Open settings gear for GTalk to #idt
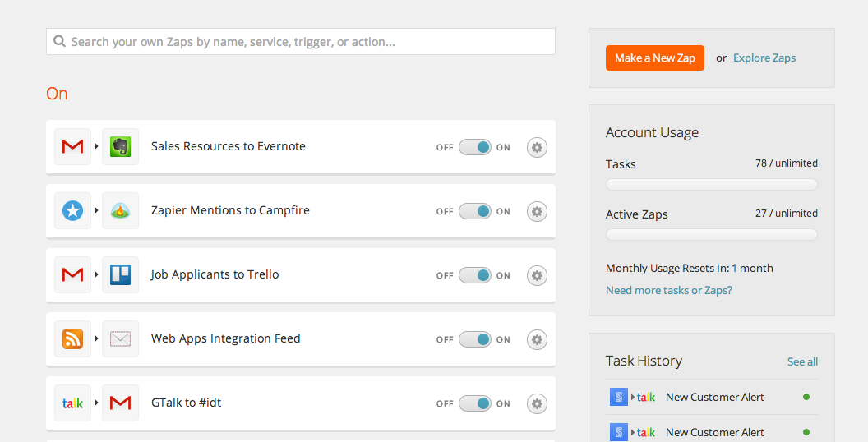This screenshot has width=868, height=442. pyautogui.click(x=537, y=404)
